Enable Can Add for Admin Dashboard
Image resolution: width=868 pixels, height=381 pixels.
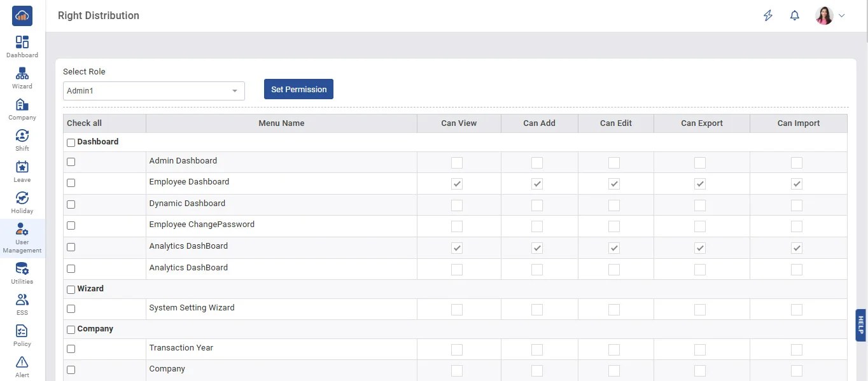pos(537,163)
